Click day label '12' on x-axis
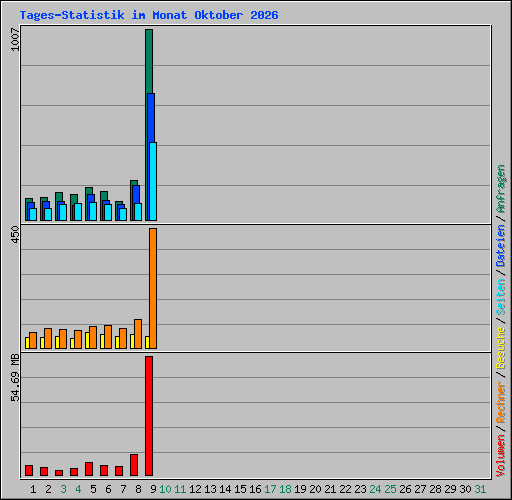Viewport: 512px width, 500px height. tap(195, 489)
